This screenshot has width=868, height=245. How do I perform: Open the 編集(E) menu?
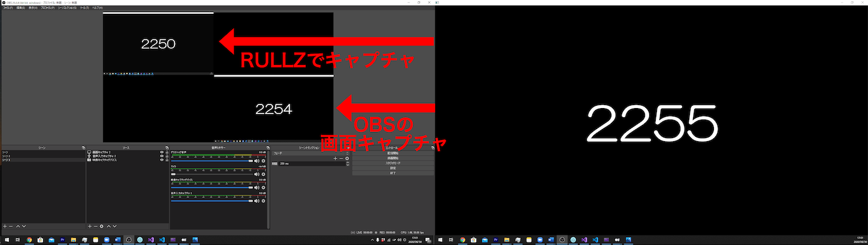click(x=20, y=8)
